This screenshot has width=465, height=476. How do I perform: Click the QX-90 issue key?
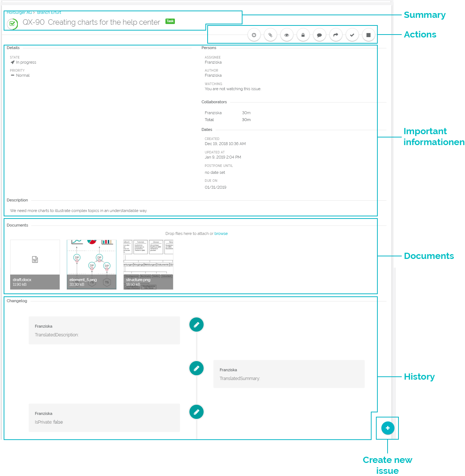coord(33,22)
